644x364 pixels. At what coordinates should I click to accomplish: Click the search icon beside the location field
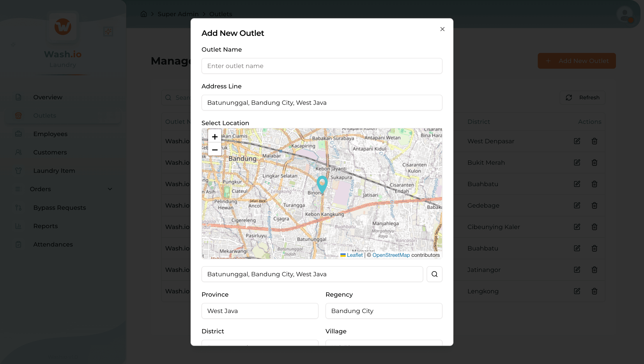(434, 274)
